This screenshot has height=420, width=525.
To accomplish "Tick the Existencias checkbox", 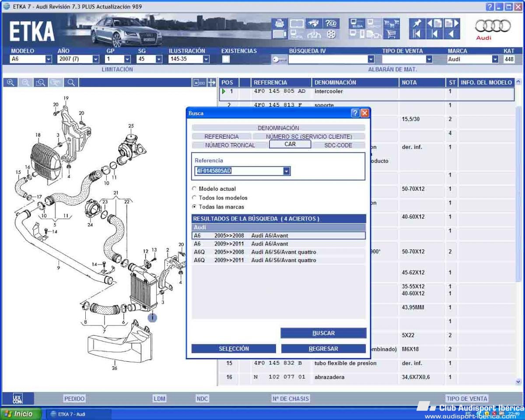I will 226,59.
